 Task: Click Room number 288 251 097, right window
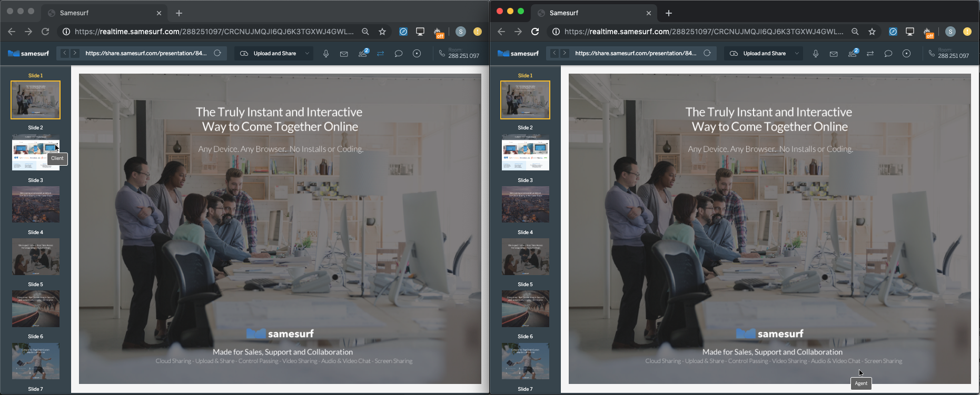click(954, 56)
